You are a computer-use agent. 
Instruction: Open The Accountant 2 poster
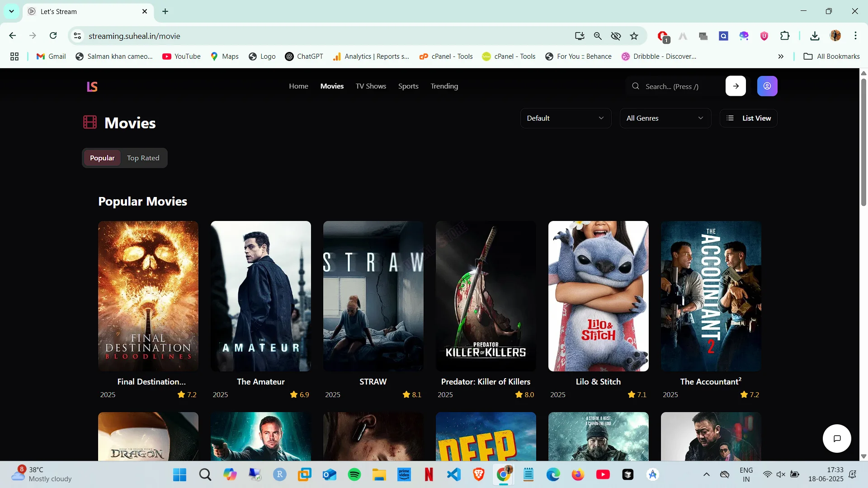click(x=711, y=296)
